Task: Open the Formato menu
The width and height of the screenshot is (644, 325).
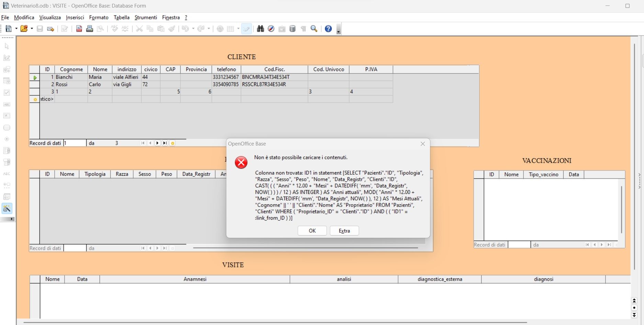Action: pyautogui.click(x=99, y=18)
